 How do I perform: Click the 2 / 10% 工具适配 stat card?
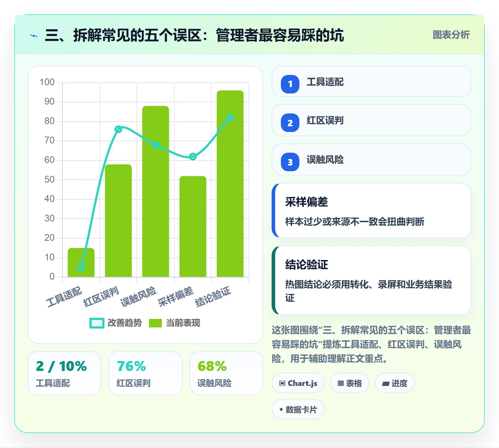tap(65, 373)
